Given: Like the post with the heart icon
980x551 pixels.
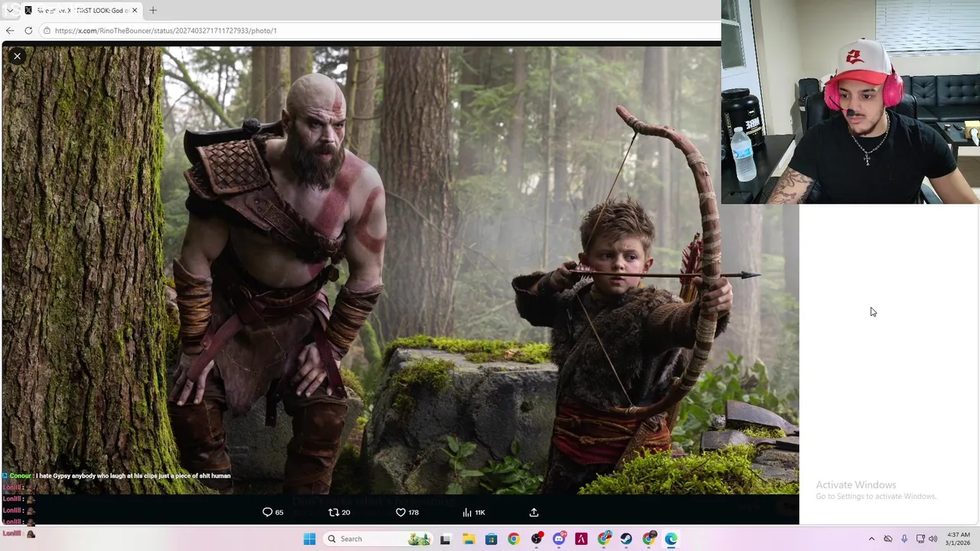Looking at the screenshot, I should point(400,512).
